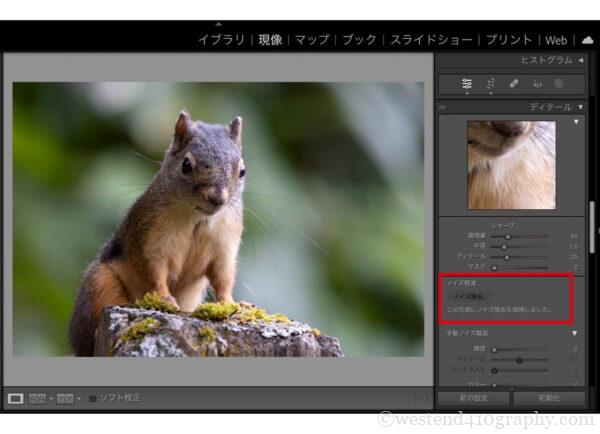
Task: Click the ノイズ除去 button
Action: point(469,296)
